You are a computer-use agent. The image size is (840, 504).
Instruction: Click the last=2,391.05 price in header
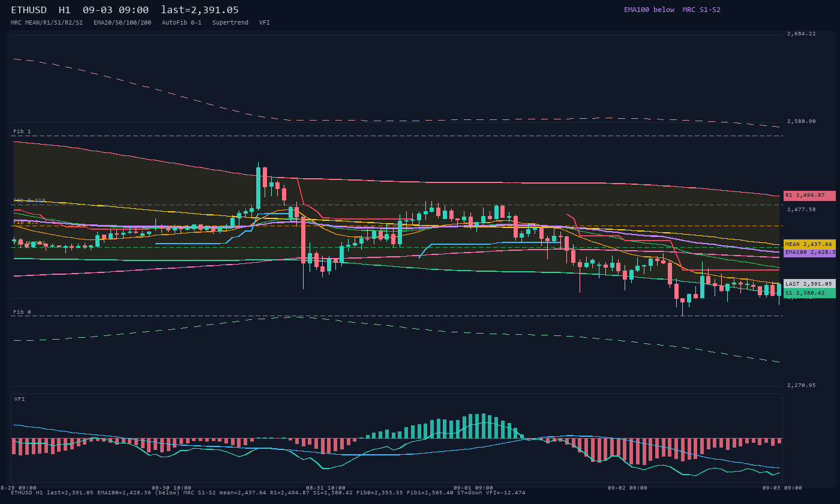[x=200, y=10]
